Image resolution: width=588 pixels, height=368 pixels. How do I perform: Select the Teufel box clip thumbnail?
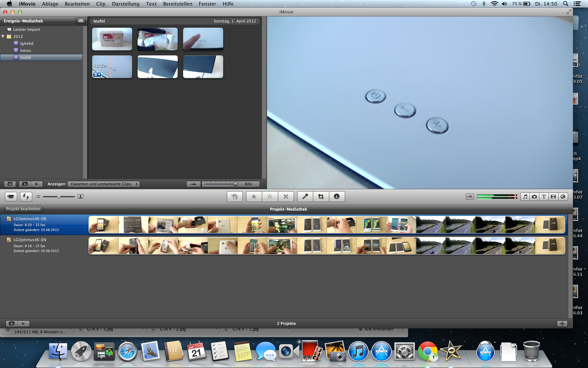[112, 39]
